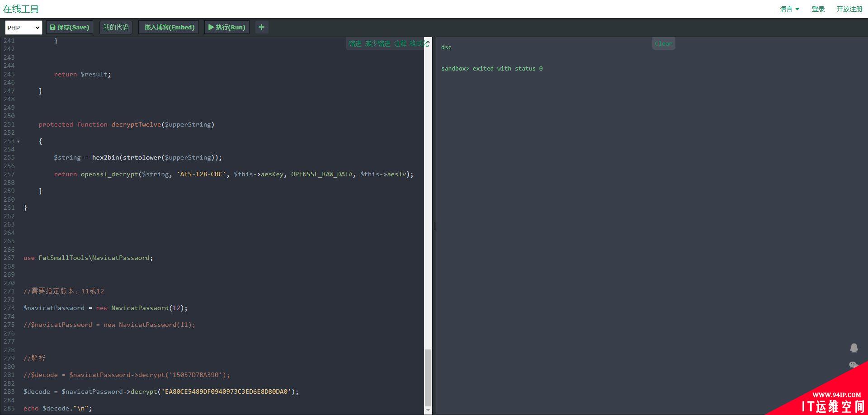The image size is (868, 415).
Task: Click 缩进 indent option
Action: (355, 43)
